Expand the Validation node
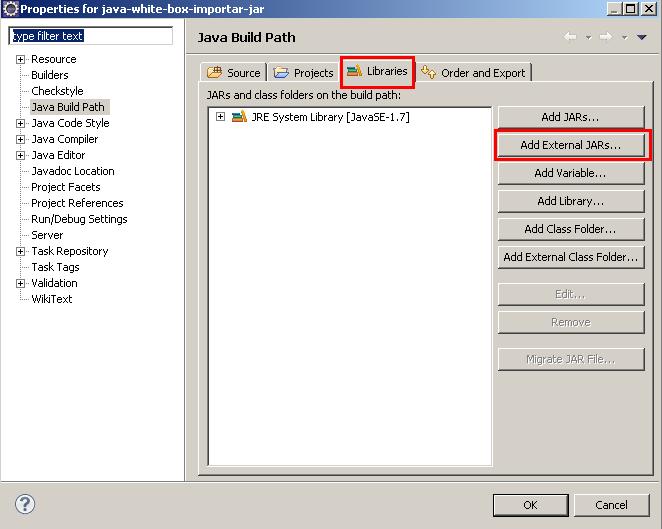This screenshot has height=529, width=662. [20, 283]
